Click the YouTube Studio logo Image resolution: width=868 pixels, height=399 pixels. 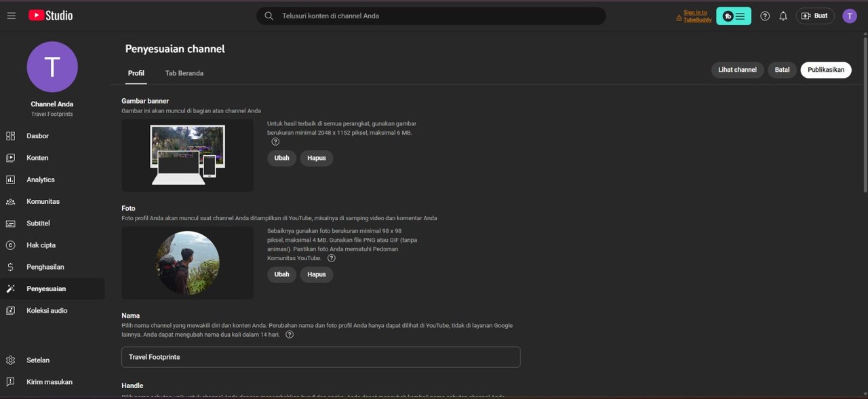pos(50,16)
